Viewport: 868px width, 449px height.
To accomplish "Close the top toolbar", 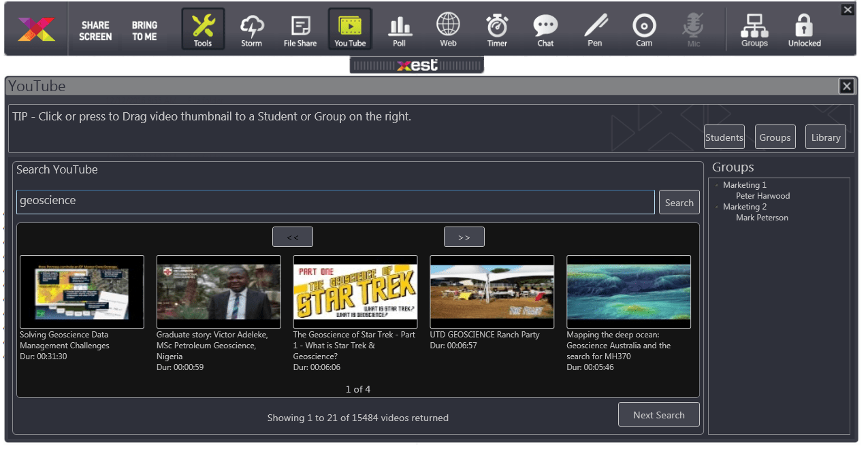I will pyautogui.click(x=848, y=10).
